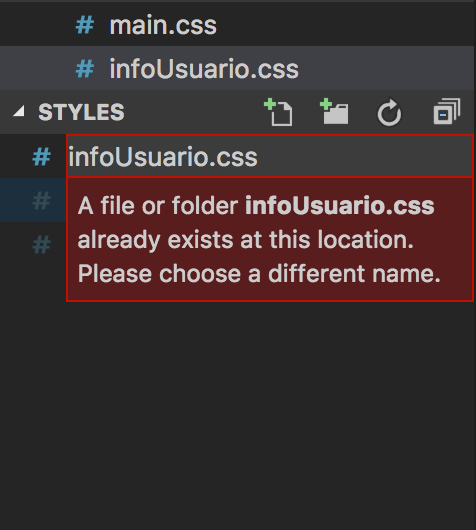Screen dimensions: 476x530
Task: Click into the infoUsuario.css rename input field
Action: [x=270, y=156]
